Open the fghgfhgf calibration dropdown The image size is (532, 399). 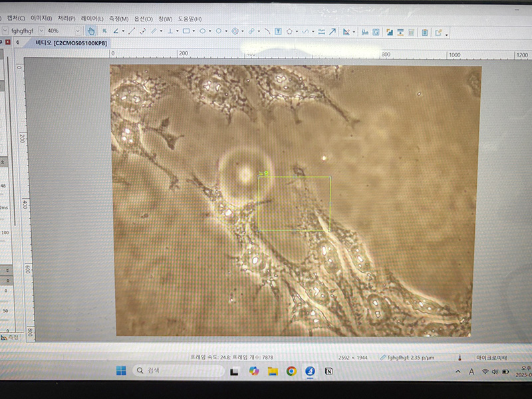[x=41, y=31]
